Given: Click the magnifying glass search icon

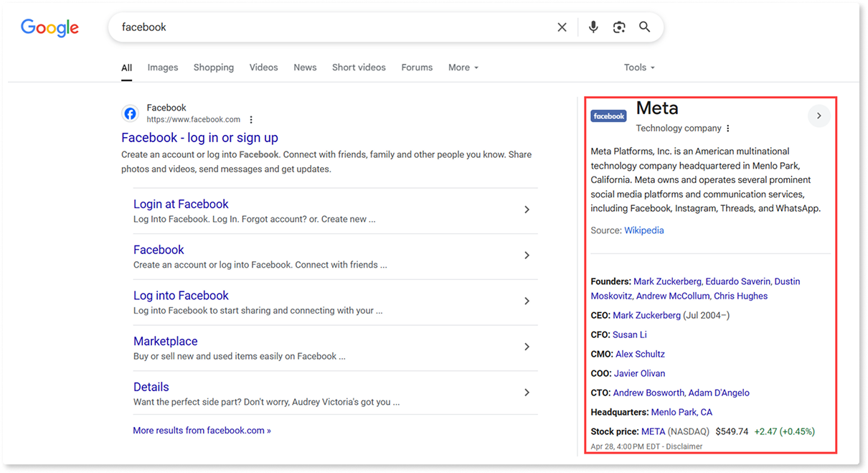Looking at the screenshot, I should pos(645,27).
